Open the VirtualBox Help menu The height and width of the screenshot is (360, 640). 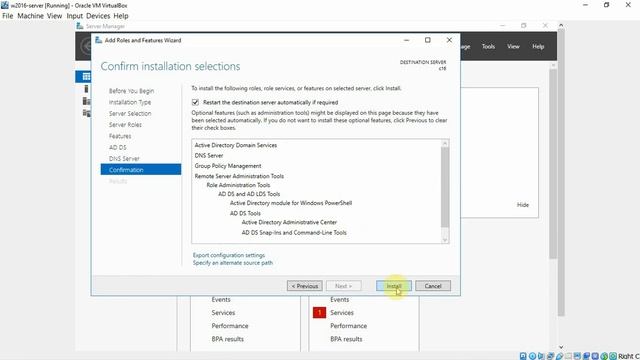tap(121, 16)
